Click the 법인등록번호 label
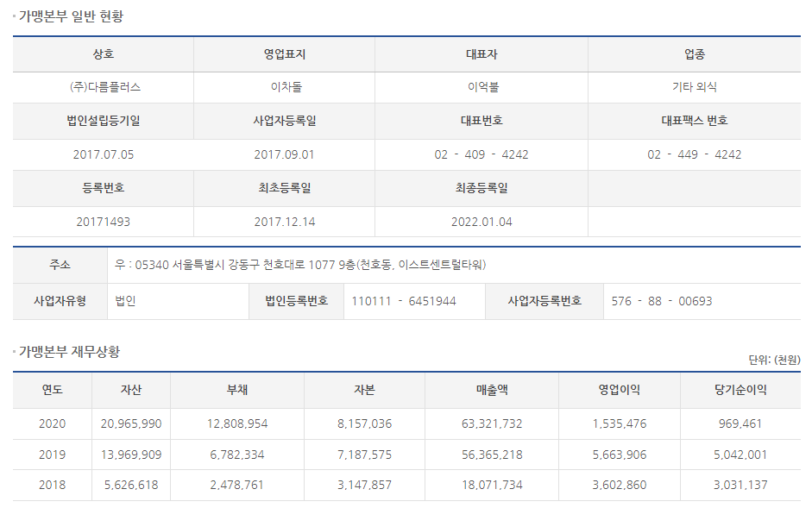Screen dimensions: 812x508 point(296,301)
